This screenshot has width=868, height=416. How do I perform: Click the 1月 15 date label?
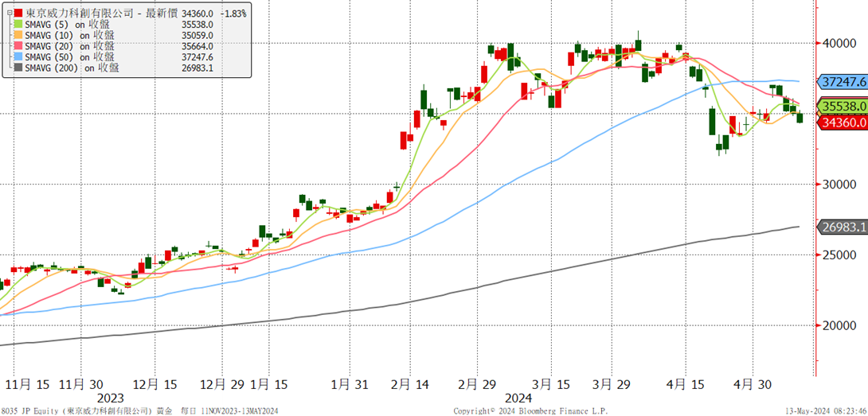coord(268,384)
